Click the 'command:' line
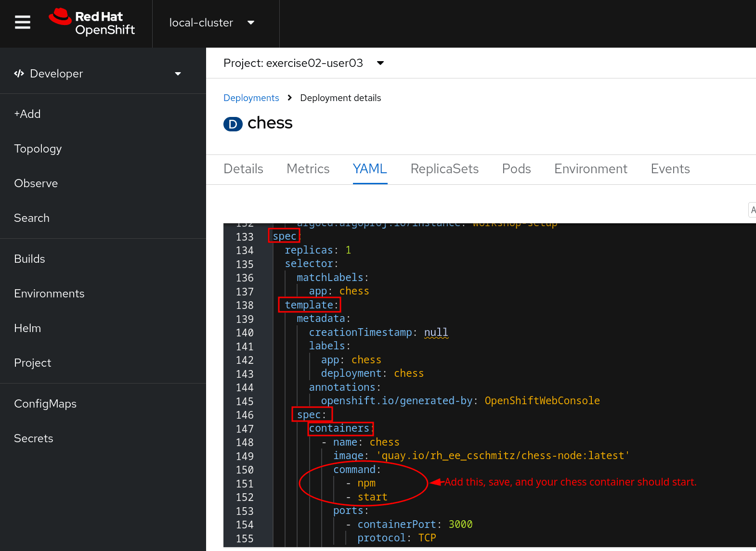 click(x=357, y=470)
